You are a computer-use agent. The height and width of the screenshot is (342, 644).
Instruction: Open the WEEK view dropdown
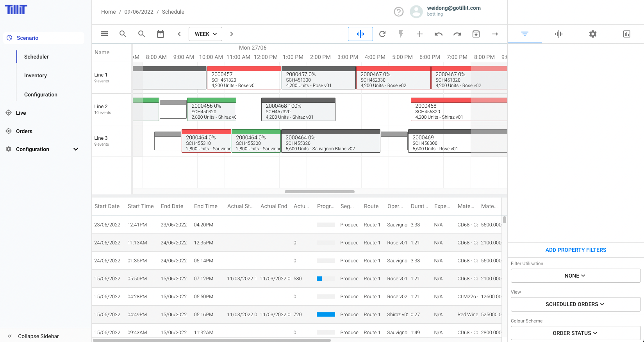205,34
